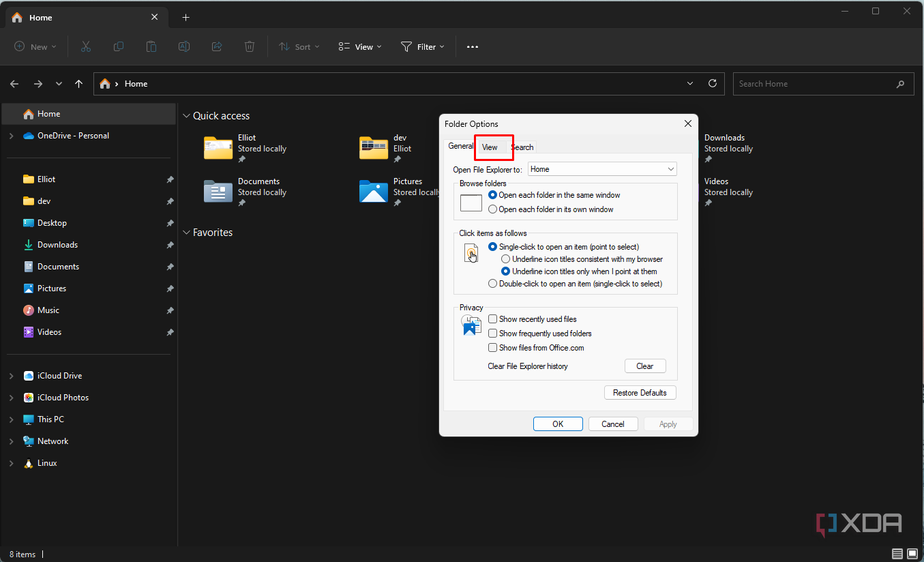Click the Rename icon in toolbar

(x=184, y=46)
